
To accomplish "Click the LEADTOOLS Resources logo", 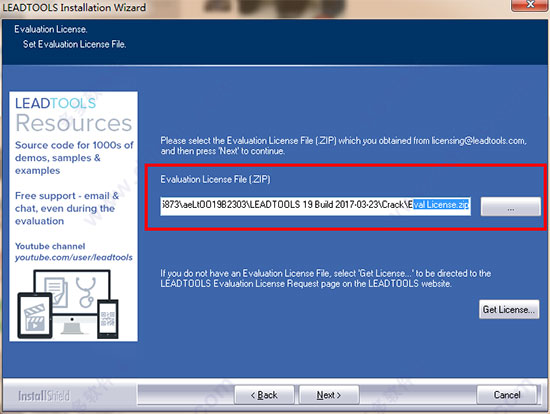I will coord(73,114).
